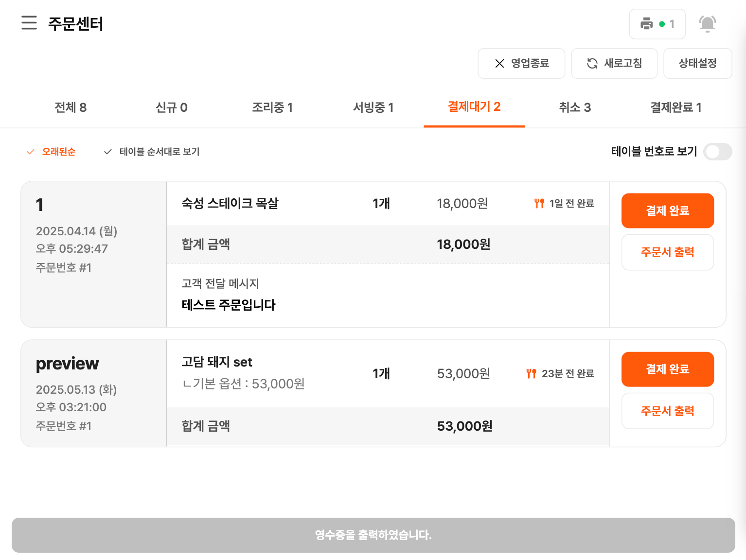Click 2025.05.13 (화) date
This screenshot has height=560, width=746.
point(76,389)
